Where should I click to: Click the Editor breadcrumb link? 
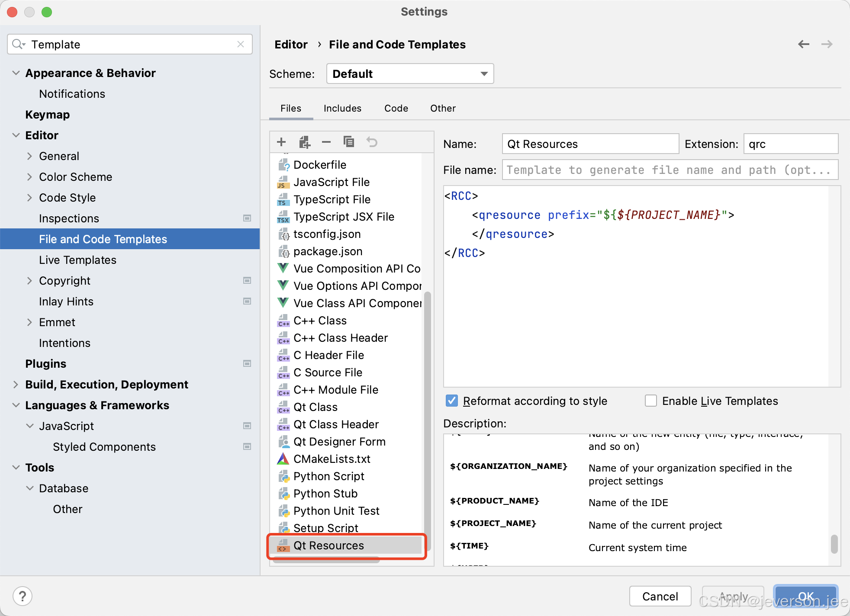point(291,44)
